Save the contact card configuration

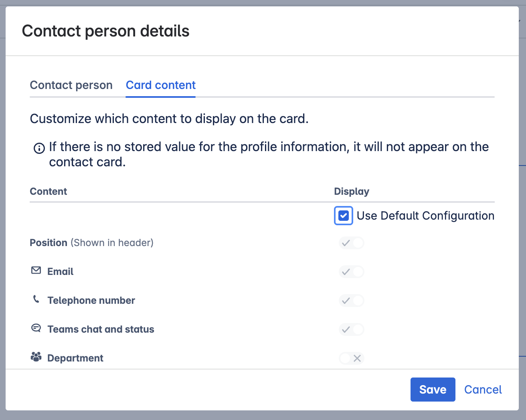(x=433, y=389)
